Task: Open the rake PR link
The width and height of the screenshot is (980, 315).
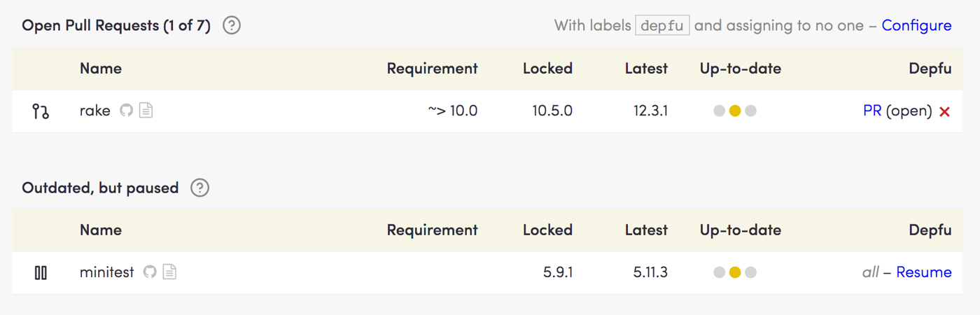Action: [x=872, y=111]
